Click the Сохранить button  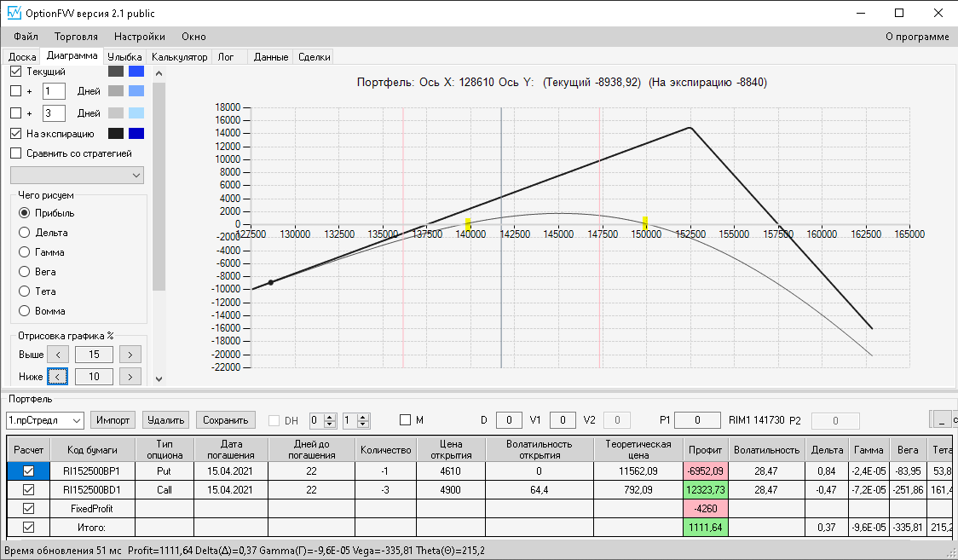point(226,420)
